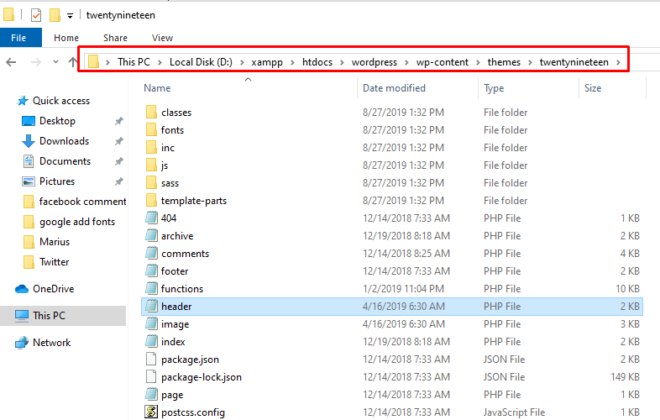Click the pin icon next to Desktop
The image size is (660, 420).
pyautogui.click(x=119, y=121)
